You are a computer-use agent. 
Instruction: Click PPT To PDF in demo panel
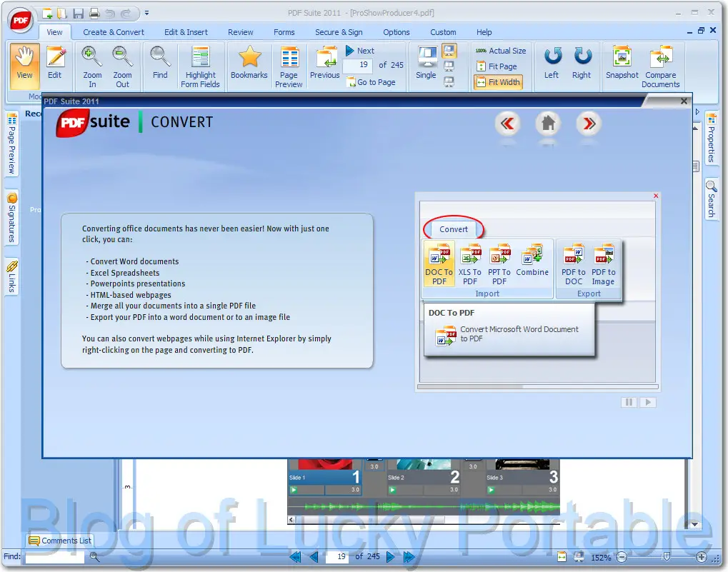point(499,264)
